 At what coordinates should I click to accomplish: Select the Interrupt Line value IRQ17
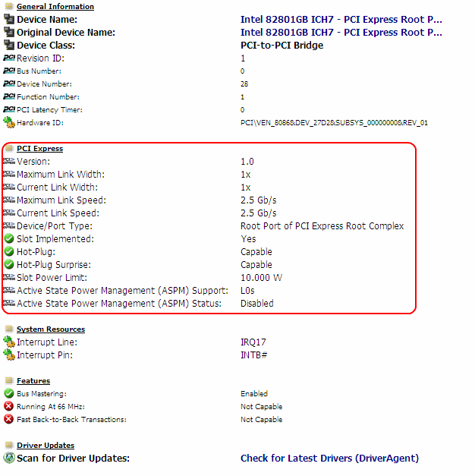(253, 342)
